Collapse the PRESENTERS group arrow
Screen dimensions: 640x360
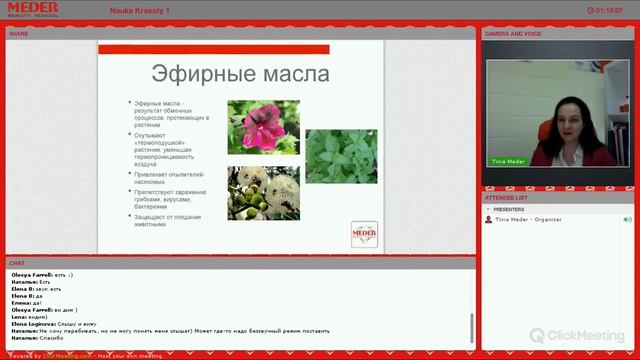488,209
